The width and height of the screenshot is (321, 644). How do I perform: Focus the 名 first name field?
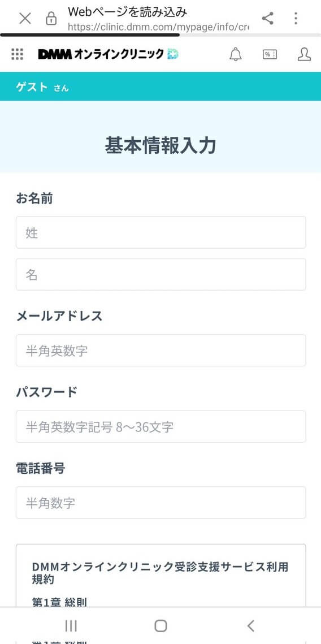(161, 274)
